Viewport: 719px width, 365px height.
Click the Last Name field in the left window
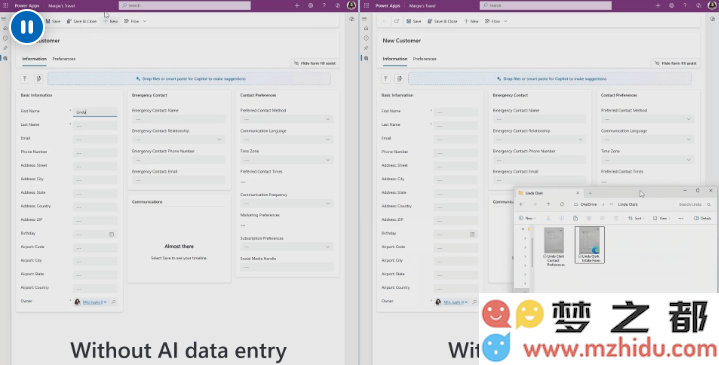95,125
